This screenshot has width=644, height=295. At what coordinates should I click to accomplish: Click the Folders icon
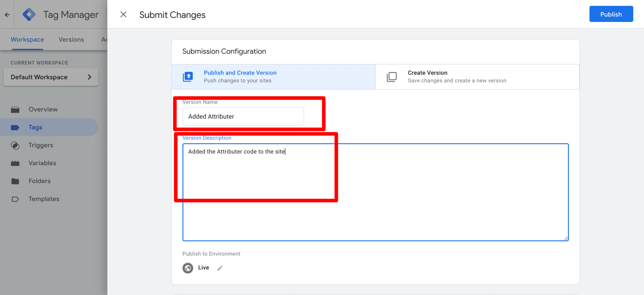point(15,181)
